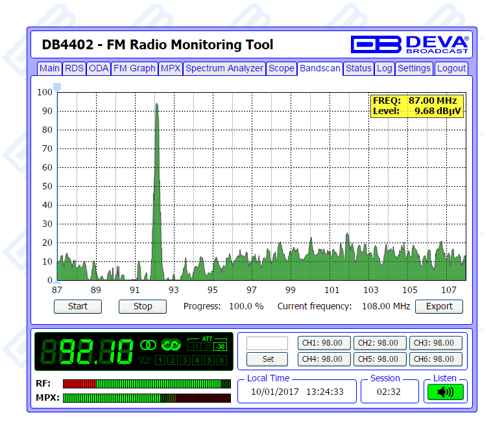Select preset CH1: 98.00
The width and height of the screenshot is (504, 439).
(x=324, y=343)
